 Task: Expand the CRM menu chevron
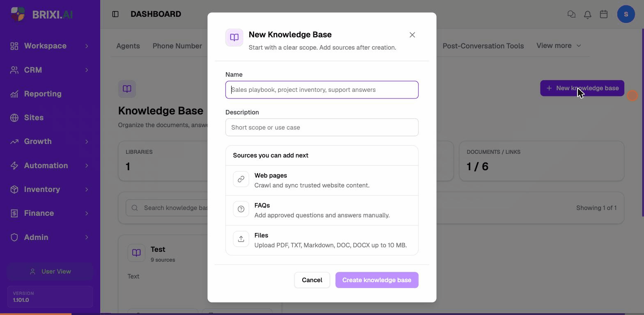click(87, 70)
